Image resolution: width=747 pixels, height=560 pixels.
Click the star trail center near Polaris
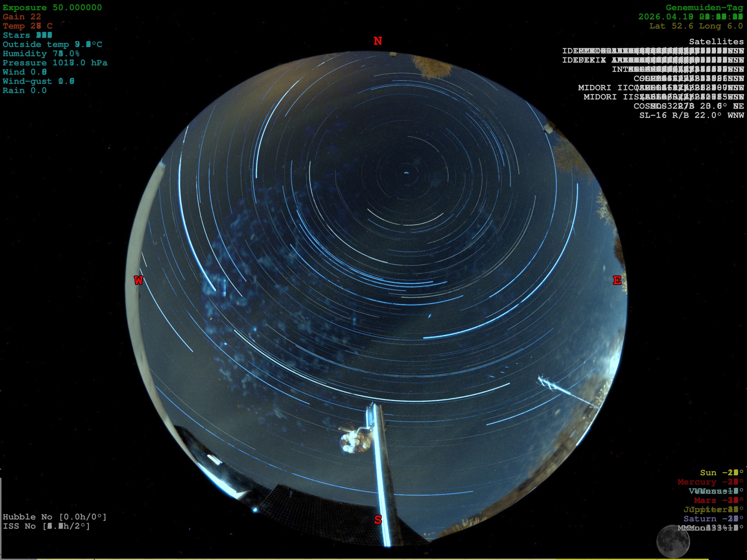[406, 173]
